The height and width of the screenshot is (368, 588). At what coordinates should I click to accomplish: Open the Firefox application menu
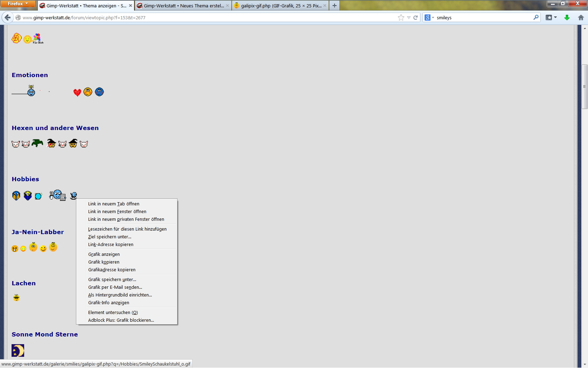coord(18,4)
